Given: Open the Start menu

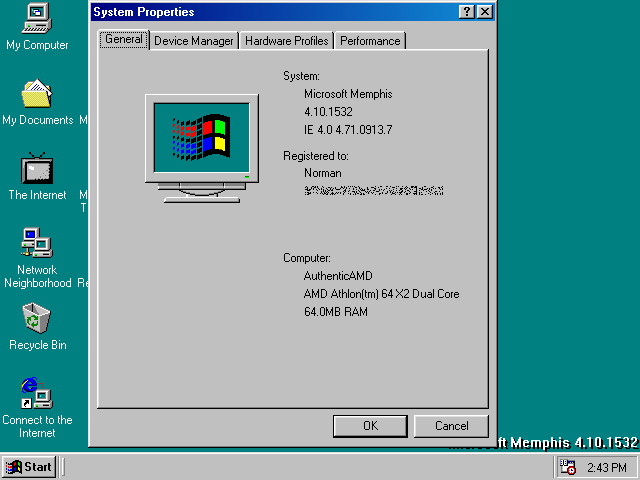Looking at the screenshot, I should tap(29, 467).
